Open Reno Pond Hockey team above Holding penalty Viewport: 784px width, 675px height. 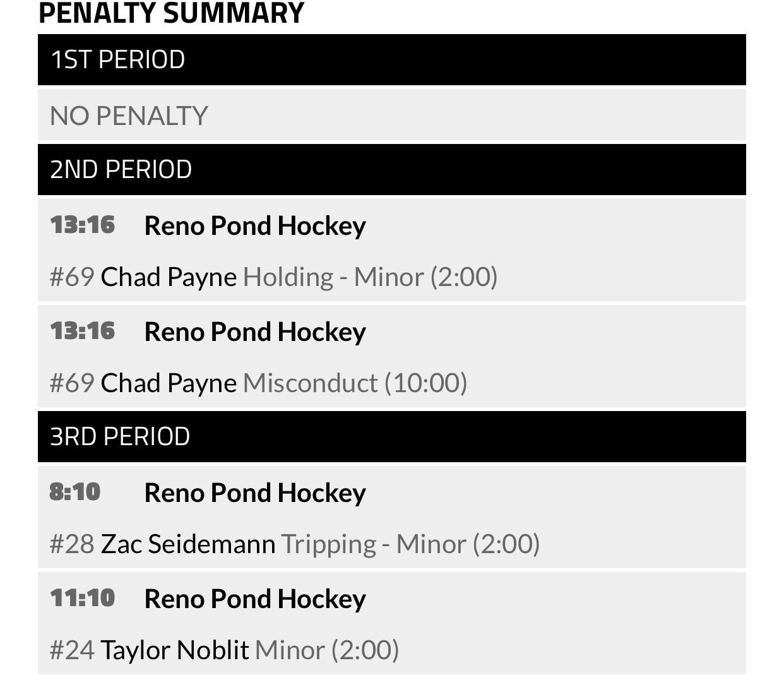255,226
